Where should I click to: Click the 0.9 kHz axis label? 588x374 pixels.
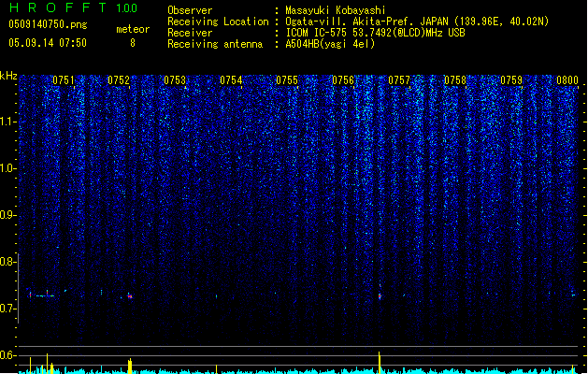(x=7, y=215)
